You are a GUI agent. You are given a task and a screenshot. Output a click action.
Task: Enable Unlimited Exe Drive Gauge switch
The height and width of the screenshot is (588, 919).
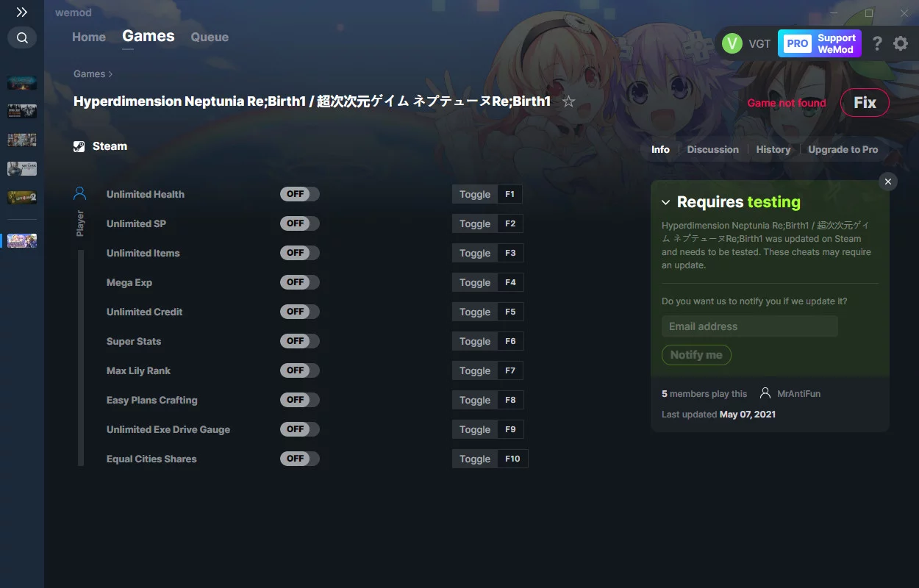tap(300, 429)
